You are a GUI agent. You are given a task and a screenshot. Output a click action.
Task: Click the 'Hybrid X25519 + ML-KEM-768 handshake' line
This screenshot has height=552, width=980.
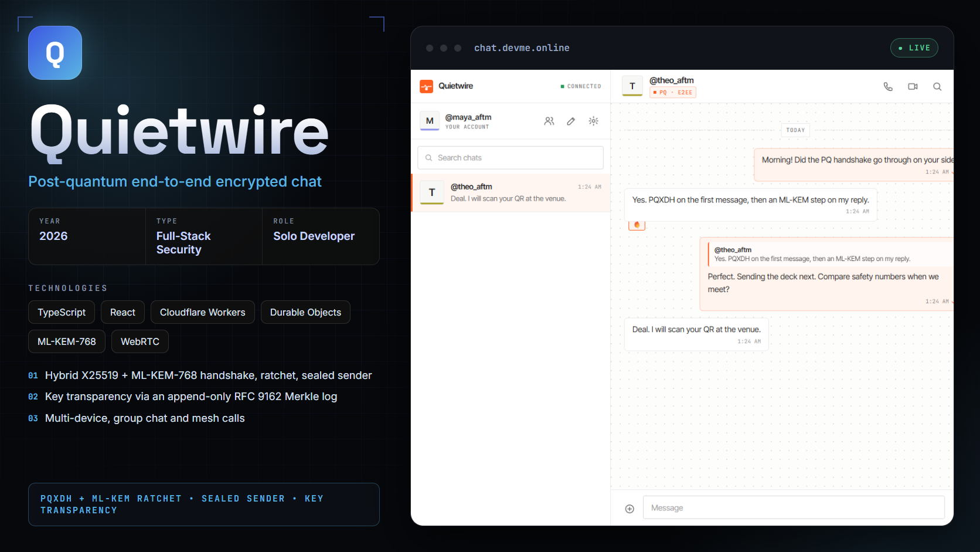(209, 375)
